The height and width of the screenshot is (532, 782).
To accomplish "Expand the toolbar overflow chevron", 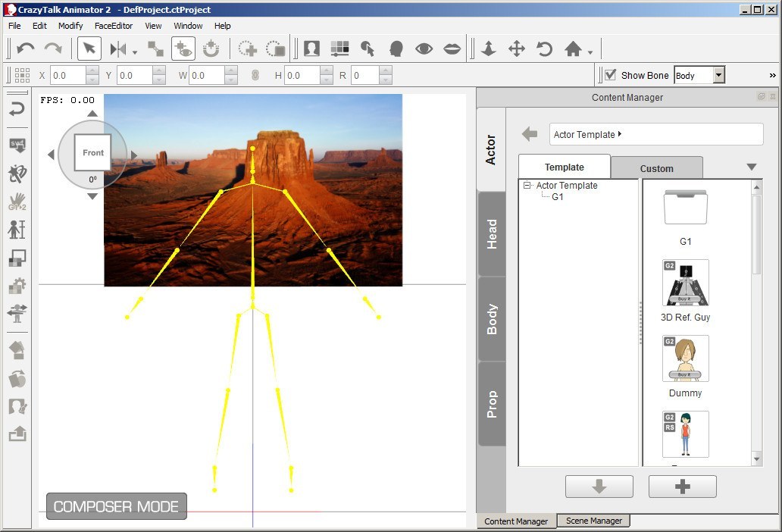I will tap(772, 75).
